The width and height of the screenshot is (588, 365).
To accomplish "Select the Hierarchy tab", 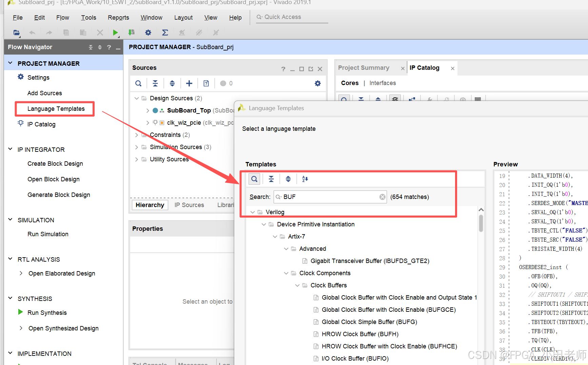I will 150,205.
